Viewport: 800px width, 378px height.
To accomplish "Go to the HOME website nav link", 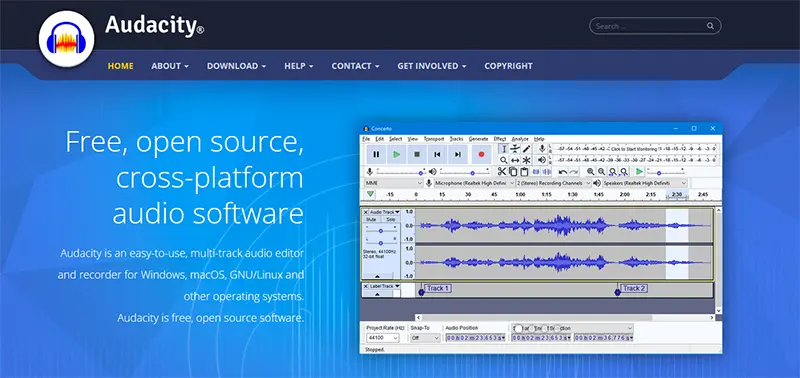I will (x=120, y=66).
